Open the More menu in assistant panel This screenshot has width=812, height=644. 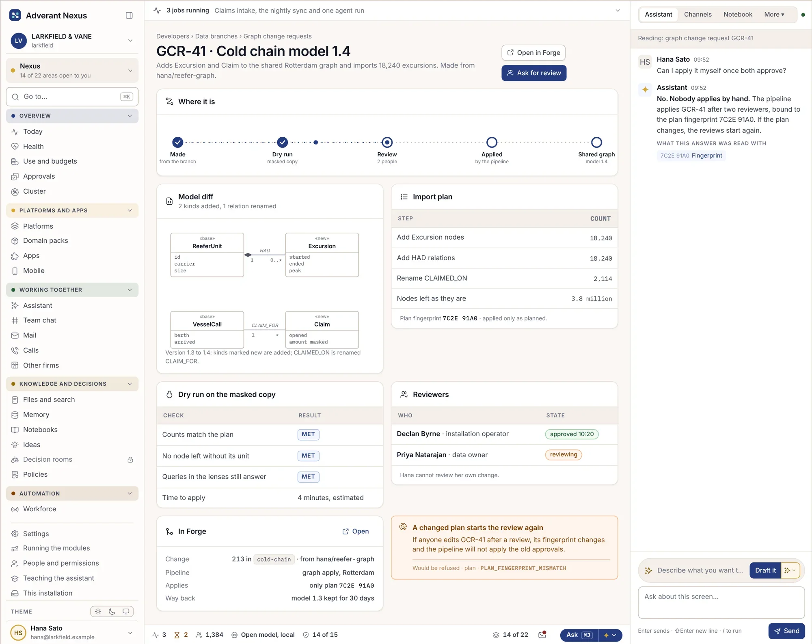point(774,15)
